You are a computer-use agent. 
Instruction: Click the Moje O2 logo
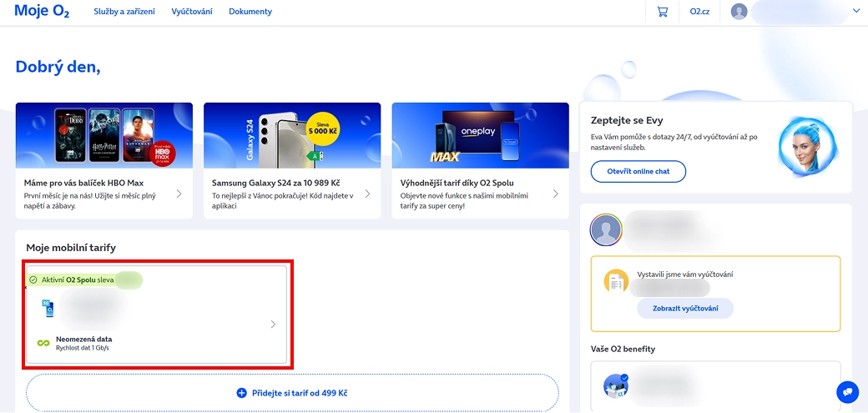click(x=43, y=11)
